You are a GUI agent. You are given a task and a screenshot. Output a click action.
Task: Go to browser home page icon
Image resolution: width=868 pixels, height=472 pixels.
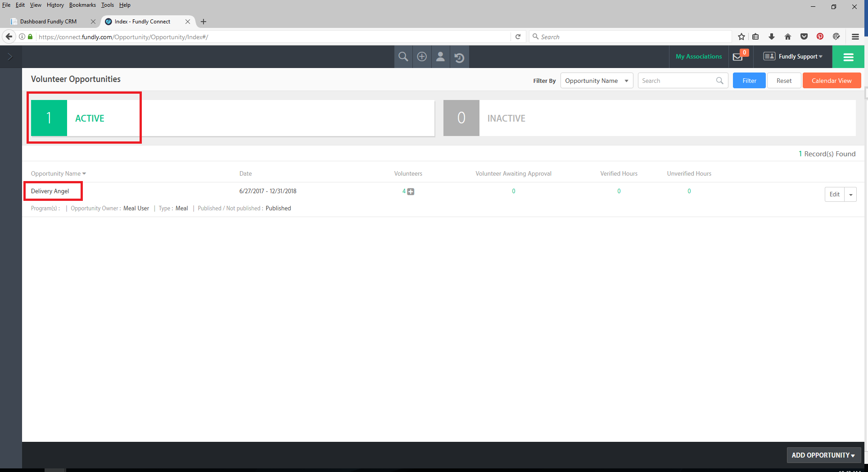click(788, 37)
